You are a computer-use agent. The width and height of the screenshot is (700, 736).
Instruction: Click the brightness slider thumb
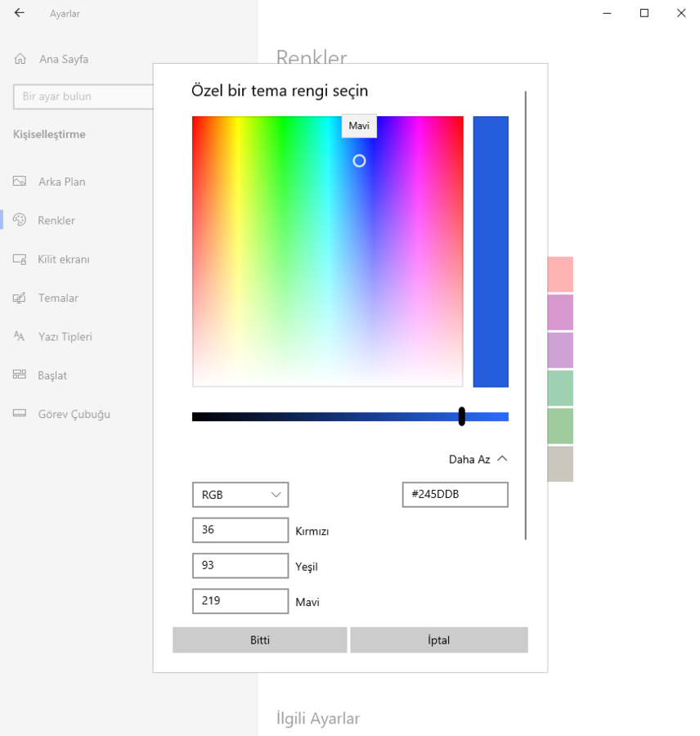point(462,416)
